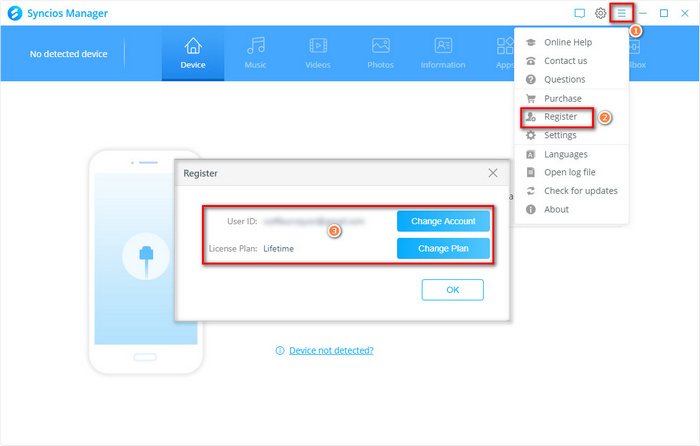This screenshot has width=700, height=446.
Task: Click the blurred User ID value
Action: point(314,221)
